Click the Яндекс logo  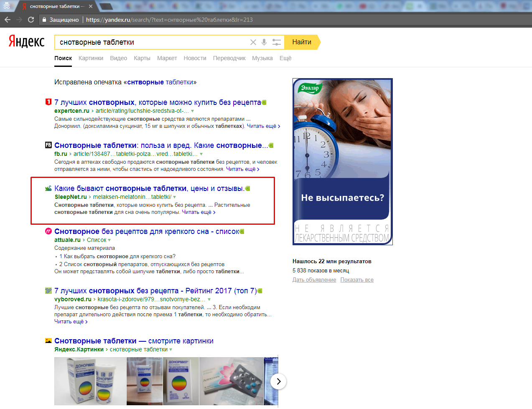26,41
